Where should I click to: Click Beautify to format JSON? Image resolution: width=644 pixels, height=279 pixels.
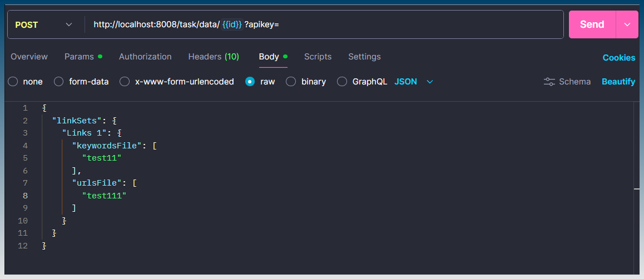pos(618,82)
